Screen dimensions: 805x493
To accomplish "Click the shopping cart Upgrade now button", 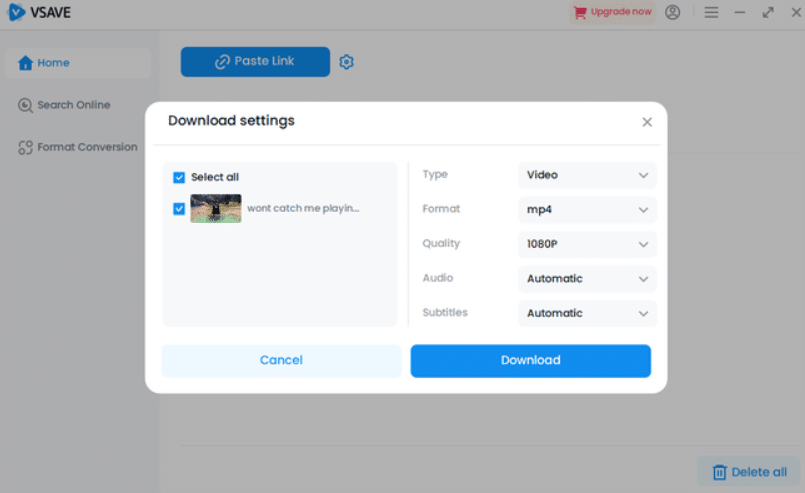I will pos(612,12).
